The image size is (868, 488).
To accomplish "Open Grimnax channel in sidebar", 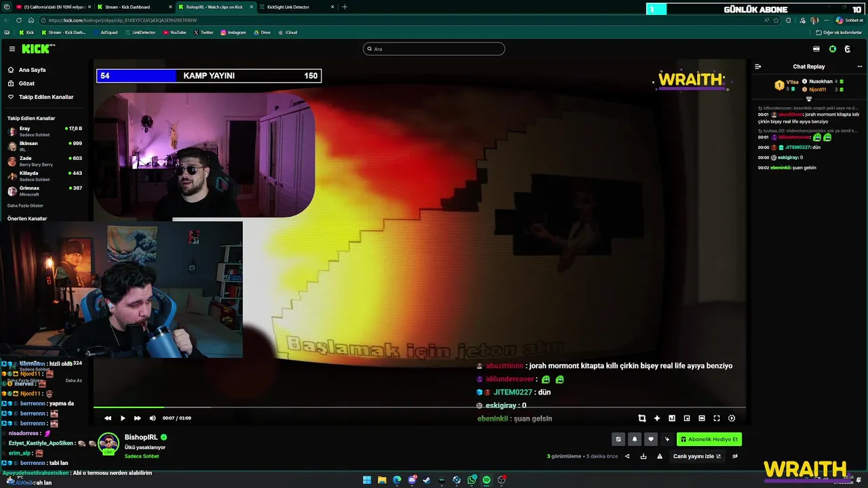I will click(45, 190).
